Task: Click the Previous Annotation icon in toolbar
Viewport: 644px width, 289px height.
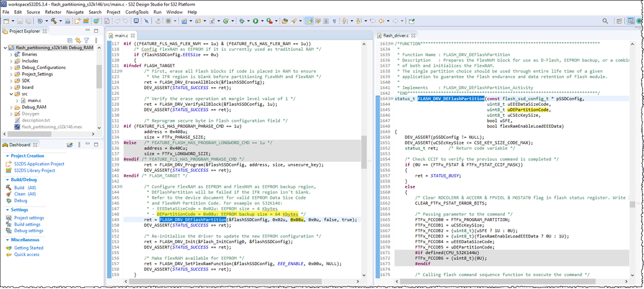Action: coord(358,21)
